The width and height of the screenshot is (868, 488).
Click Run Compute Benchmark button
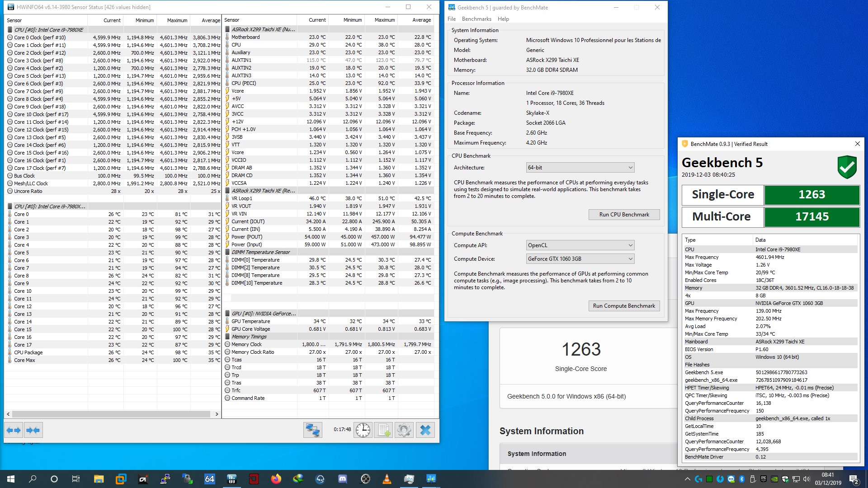pos(624,306)
